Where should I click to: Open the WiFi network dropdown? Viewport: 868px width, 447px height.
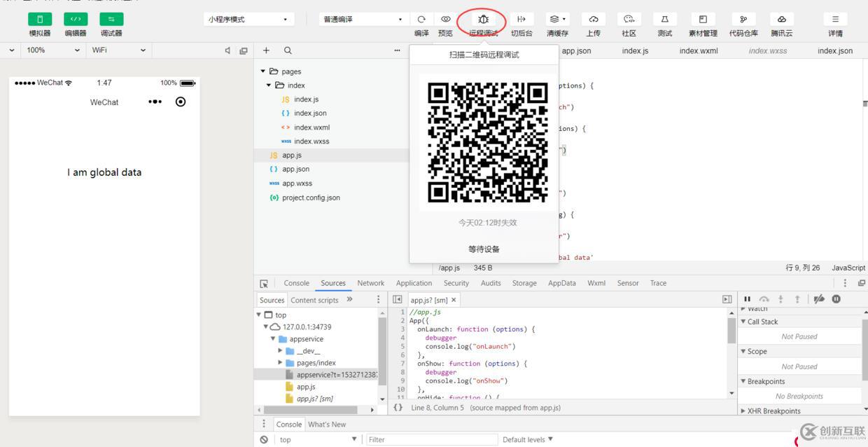click(118, 50)
